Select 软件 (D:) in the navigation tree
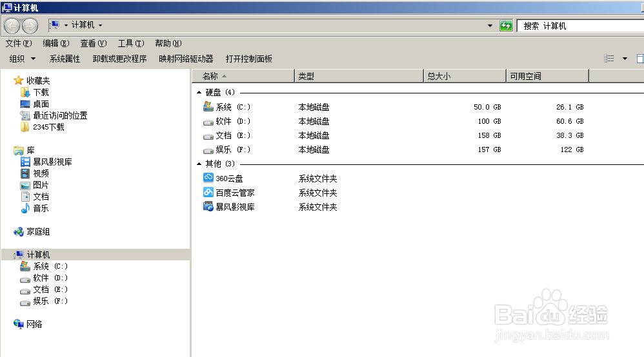644x357 pixels. click(50, 278)
